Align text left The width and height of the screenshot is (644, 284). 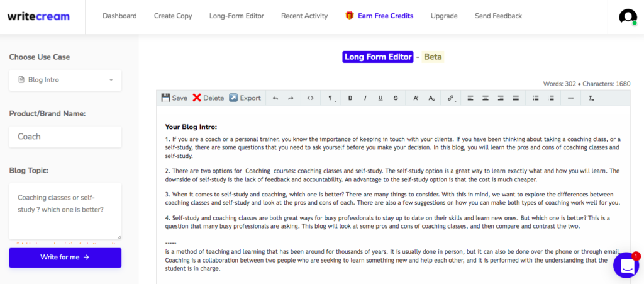[470, 98]
